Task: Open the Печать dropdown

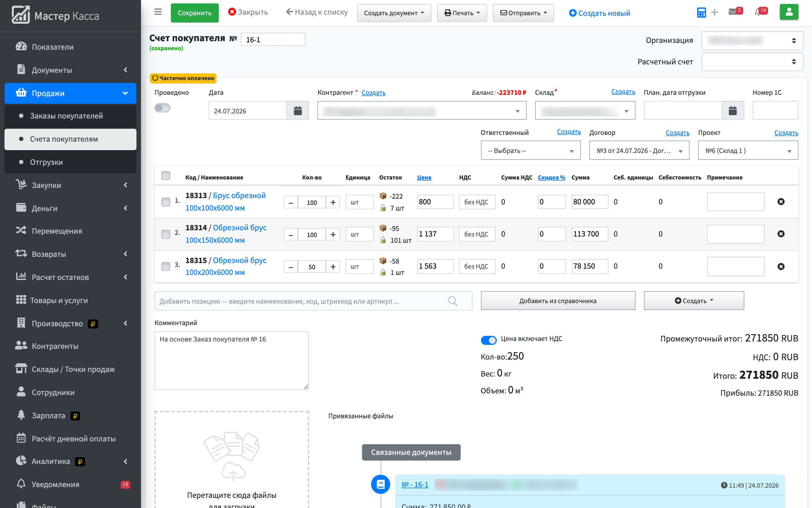Action: 462,13
